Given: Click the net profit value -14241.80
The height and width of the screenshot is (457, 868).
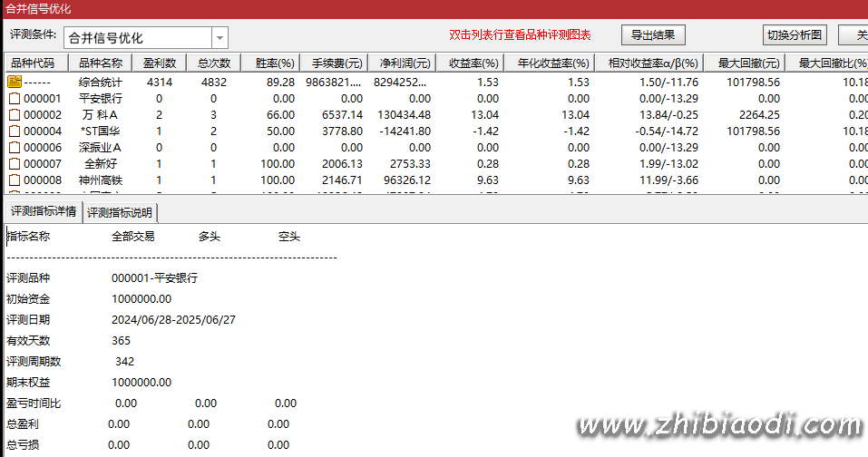Looking at the screenshot, I should coord(405,131).
